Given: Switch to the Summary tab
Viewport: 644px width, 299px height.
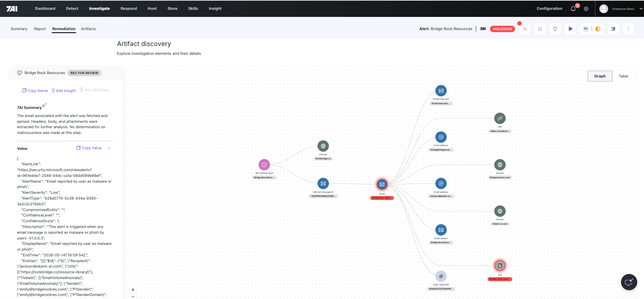Looking at the screenshot, I should [x=19, y=29].
